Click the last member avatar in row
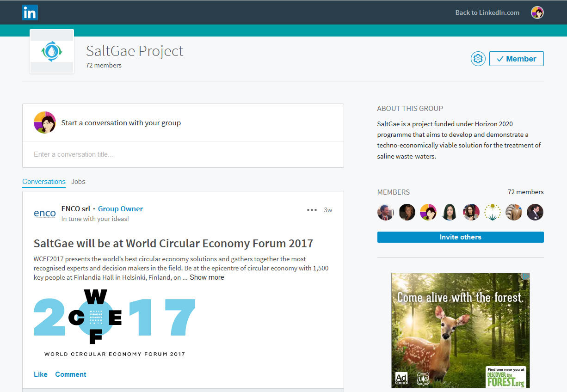 point(535,212)
